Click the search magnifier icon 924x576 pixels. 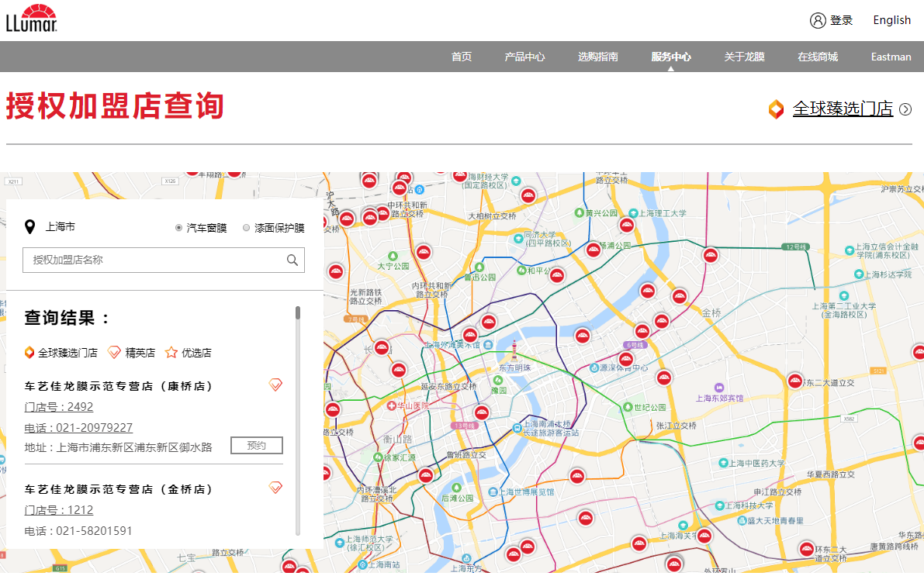tap(292, 260)
